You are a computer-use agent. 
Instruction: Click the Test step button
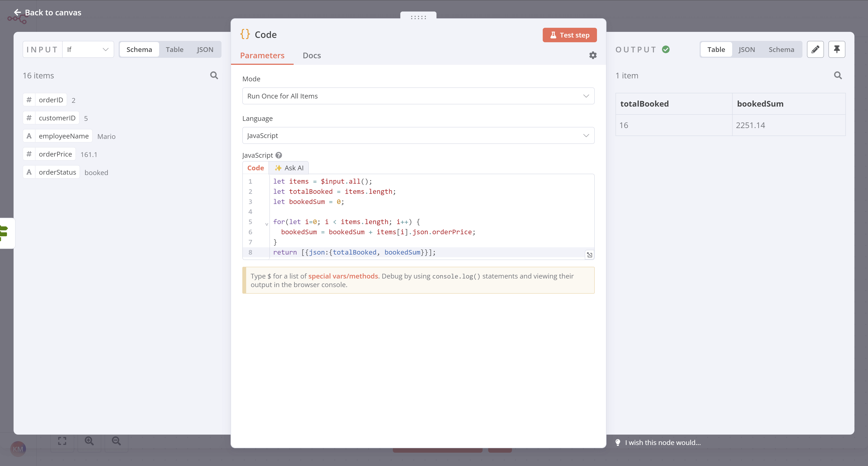[x=569, y=35]
